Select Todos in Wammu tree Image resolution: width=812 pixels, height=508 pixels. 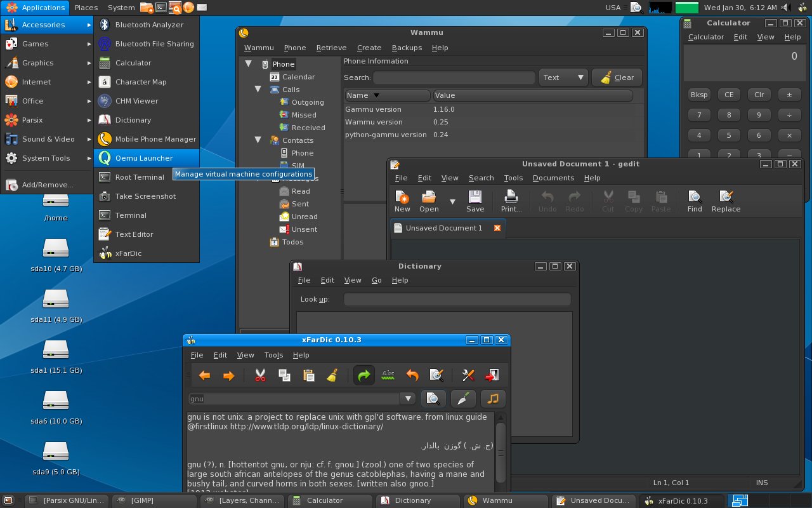coord(292,242)
